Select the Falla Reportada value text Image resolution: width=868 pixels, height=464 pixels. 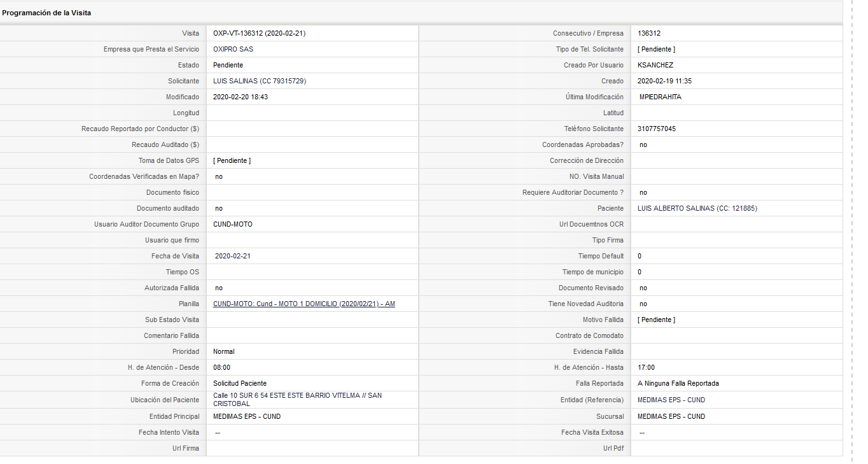(x=678, y=383)
